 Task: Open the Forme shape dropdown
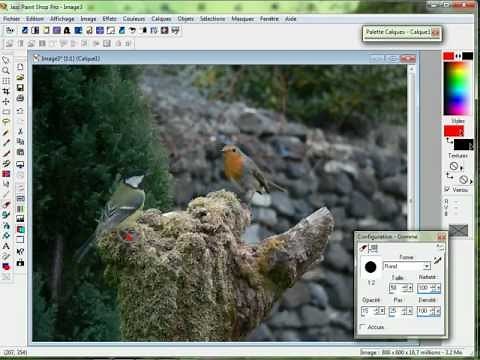point(427,266)
